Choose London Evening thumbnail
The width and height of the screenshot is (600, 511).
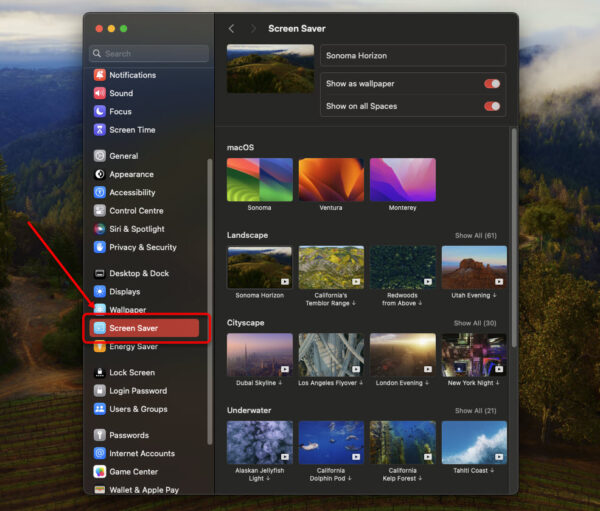(403, 355)
